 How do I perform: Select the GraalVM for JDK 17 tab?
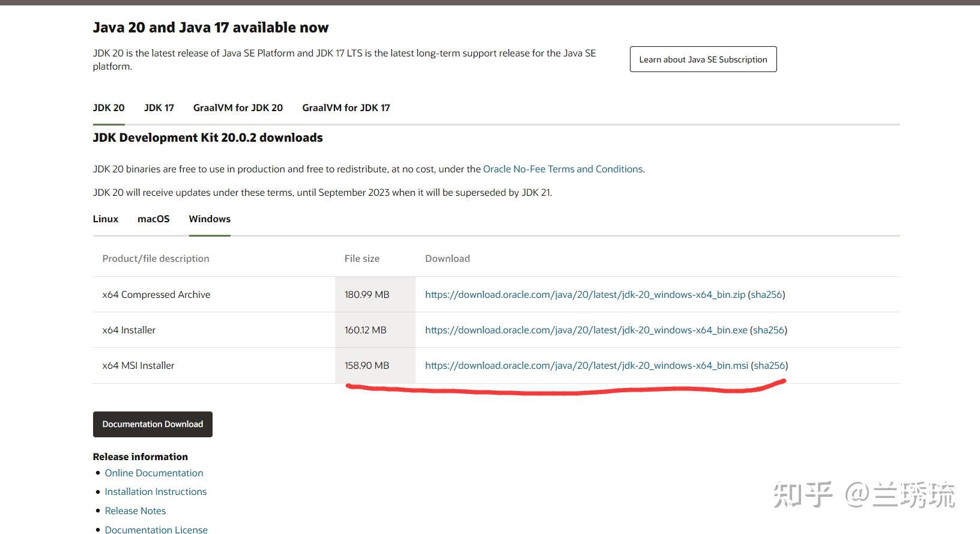point(346,108)
